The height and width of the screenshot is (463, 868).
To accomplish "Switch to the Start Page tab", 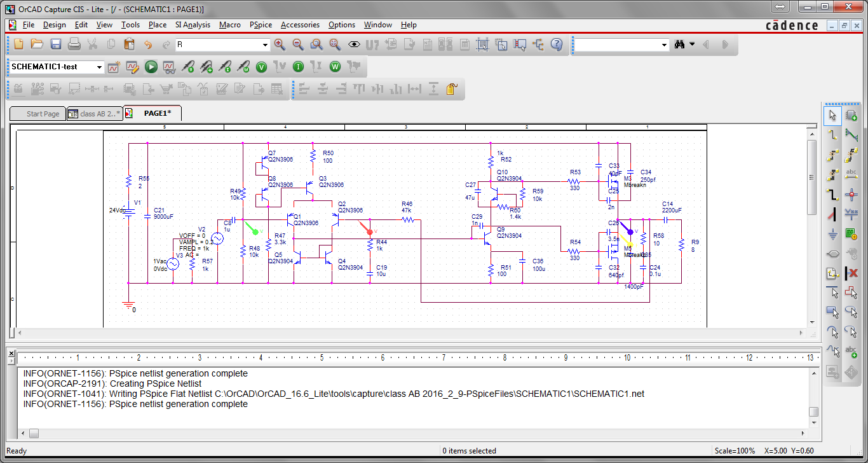I will point(37,114).
